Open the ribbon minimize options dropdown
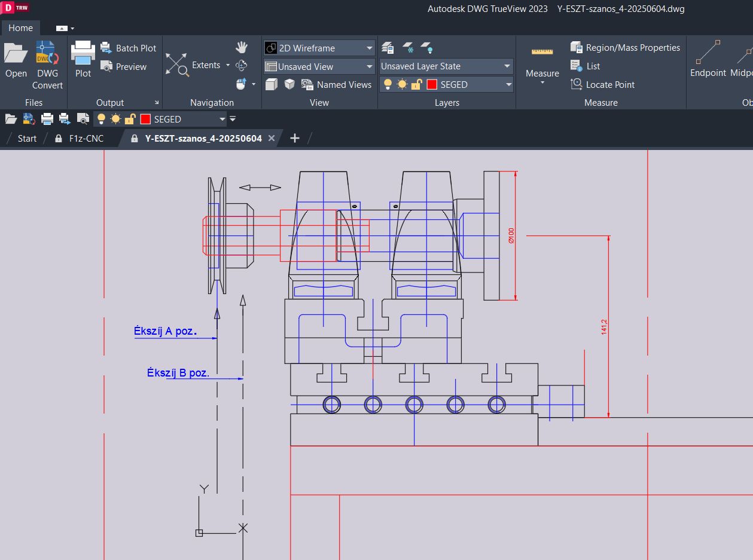753x560 pixels. tap(65, 28)
